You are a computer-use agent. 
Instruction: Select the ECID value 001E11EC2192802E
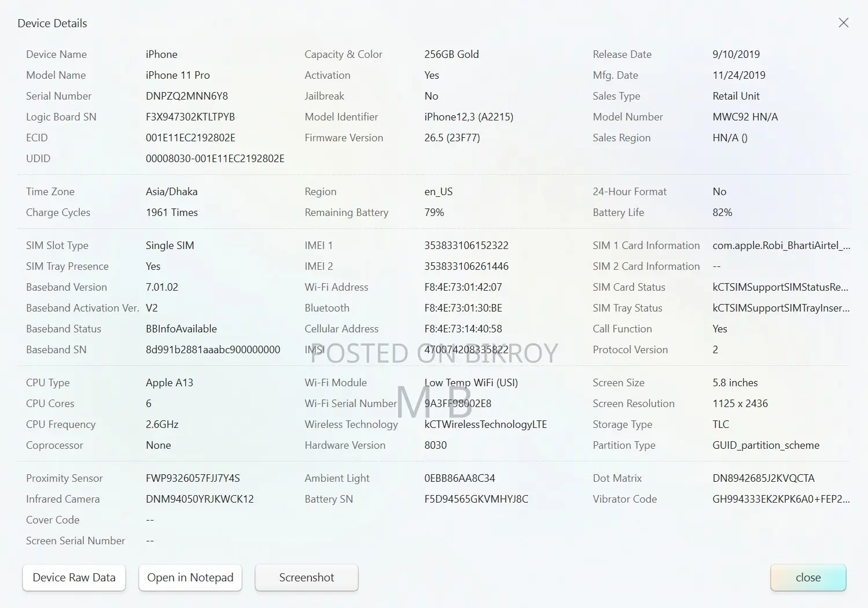click(190, 138)
